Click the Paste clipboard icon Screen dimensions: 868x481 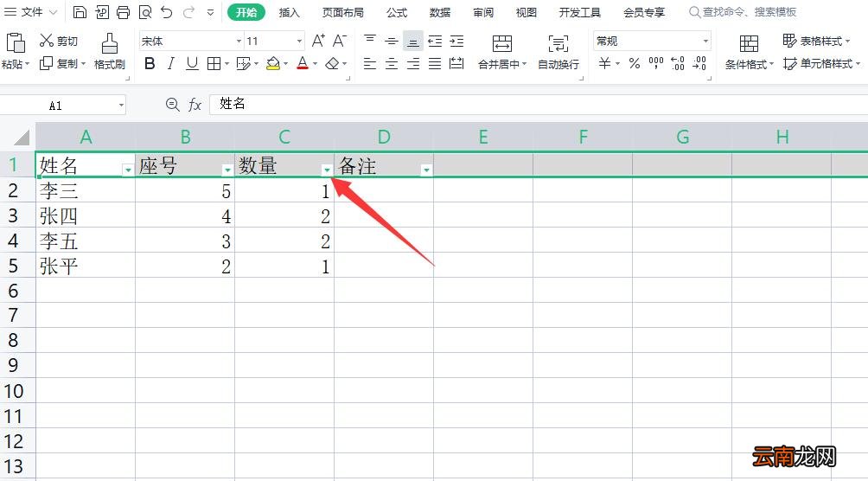pyautogui.click(x=15, y=42)
